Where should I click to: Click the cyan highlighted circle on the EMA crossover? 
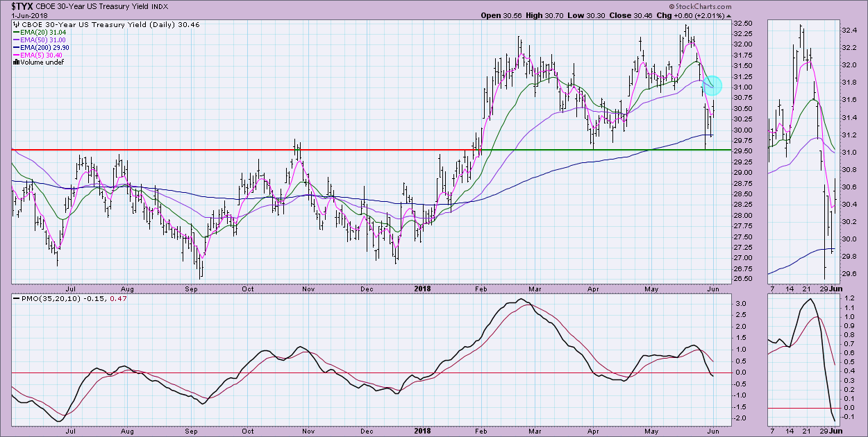point(712,85)
